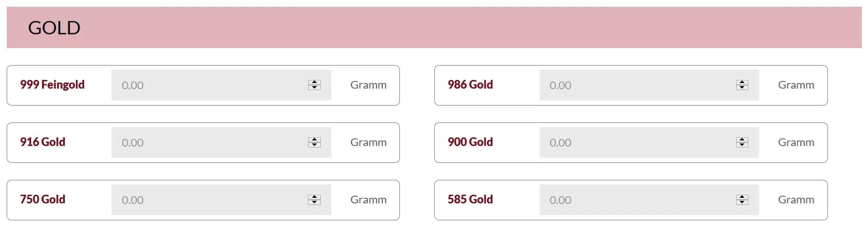Click the 999 Feingold label text
The image size is (868, 228).
[x=52, y=85]
